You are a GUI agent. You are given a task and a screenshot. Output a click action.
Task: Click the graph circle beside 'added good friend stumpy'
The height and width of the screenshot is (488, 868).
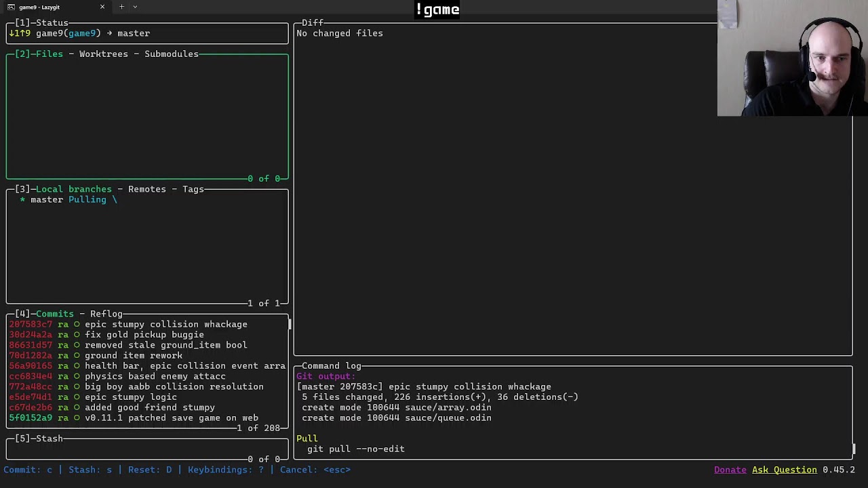point(77,408)
